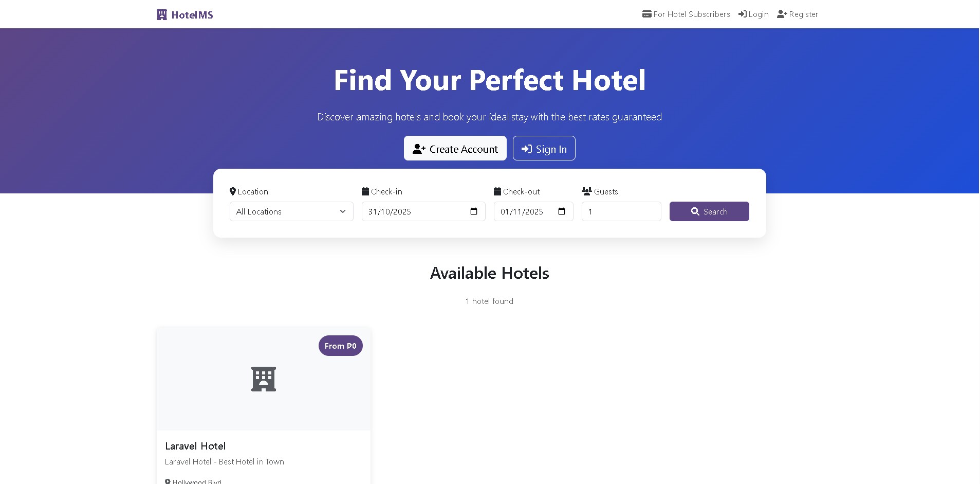Focus the Guests number field
The height and width of the screenshot is (484, 980).
(621, 211)
